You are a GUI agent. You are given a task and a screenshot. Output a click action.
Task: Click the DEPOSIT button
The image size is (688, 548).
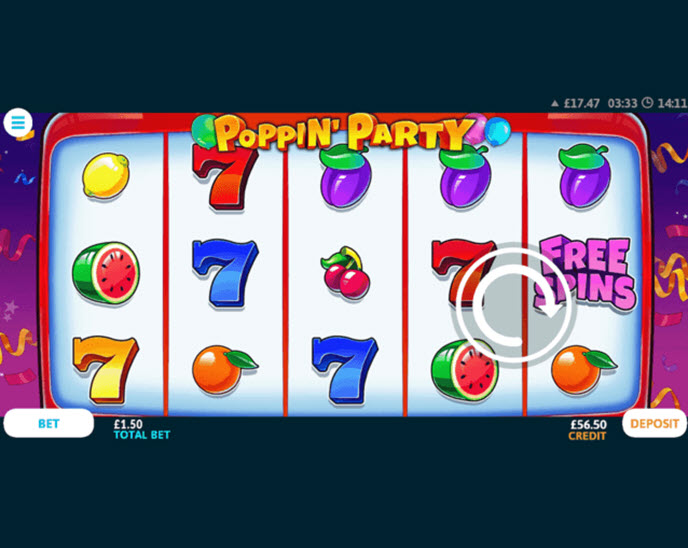pos(654,423)
